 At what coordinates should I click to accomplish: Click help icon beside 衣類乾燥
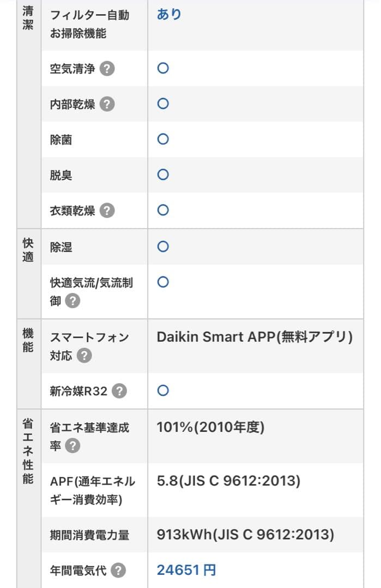click(x=107, y=211)
